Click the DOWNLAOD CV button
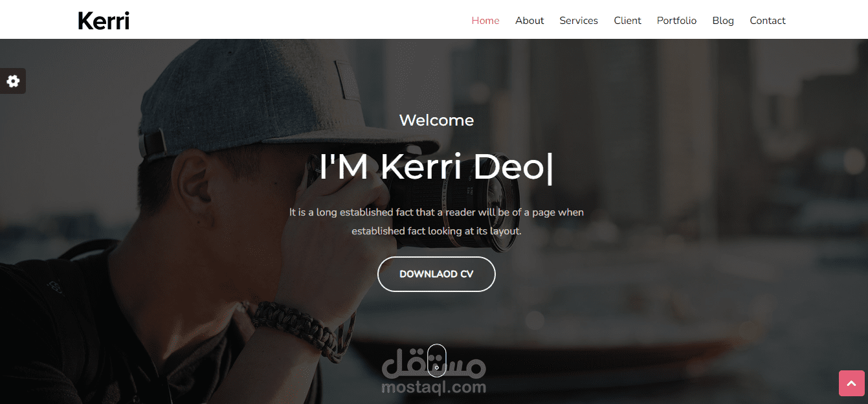Image resolution: width=868 pixels, height=404 pixels. (436, 274)
